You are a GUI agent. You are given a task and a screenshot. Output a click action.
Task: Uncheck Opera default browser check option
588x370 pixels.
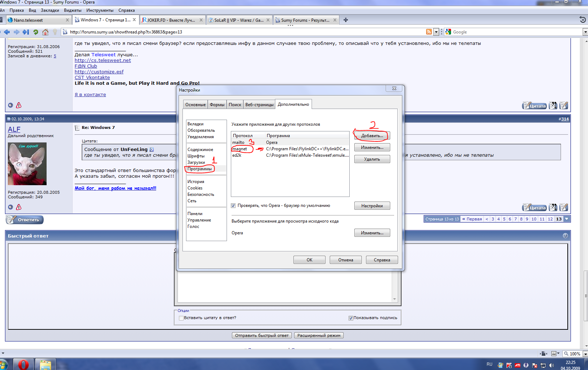[x=233, y=205]
